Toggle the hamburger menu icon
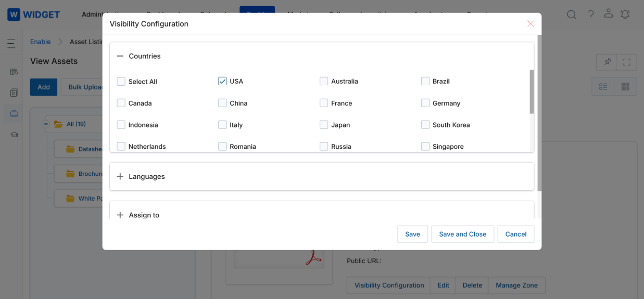The image size is (644, 299). click(x=11, y=44)
